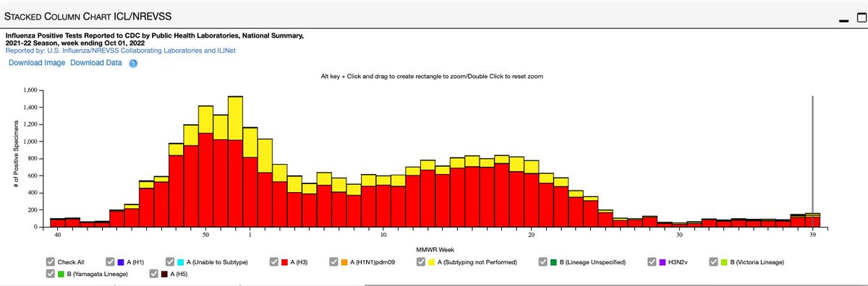
Task: Click the x-axis tick label 40
Action: click(57, 235)
